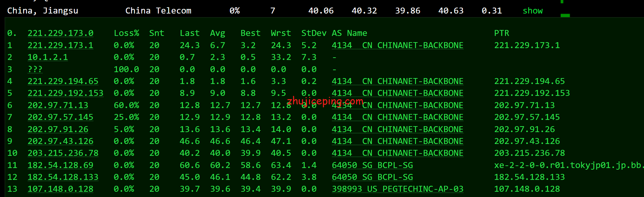
Task: Open the 398993 US PEGTECHINC-AP-03 link
Action: (x=397, y=189)
